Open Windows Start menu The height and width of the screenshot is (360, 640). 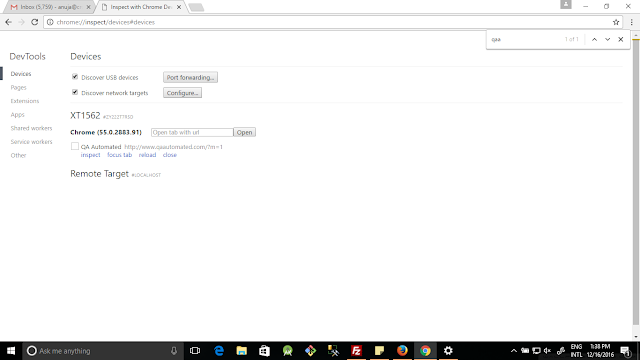click(x=11, y=351)
